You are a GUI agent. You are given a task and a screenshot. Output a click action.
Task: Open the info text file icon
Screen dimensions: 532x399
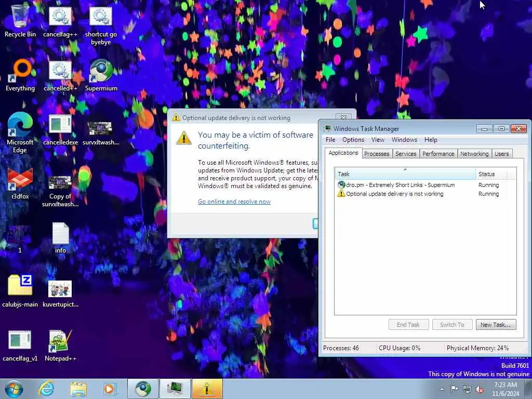pos(60,237)
